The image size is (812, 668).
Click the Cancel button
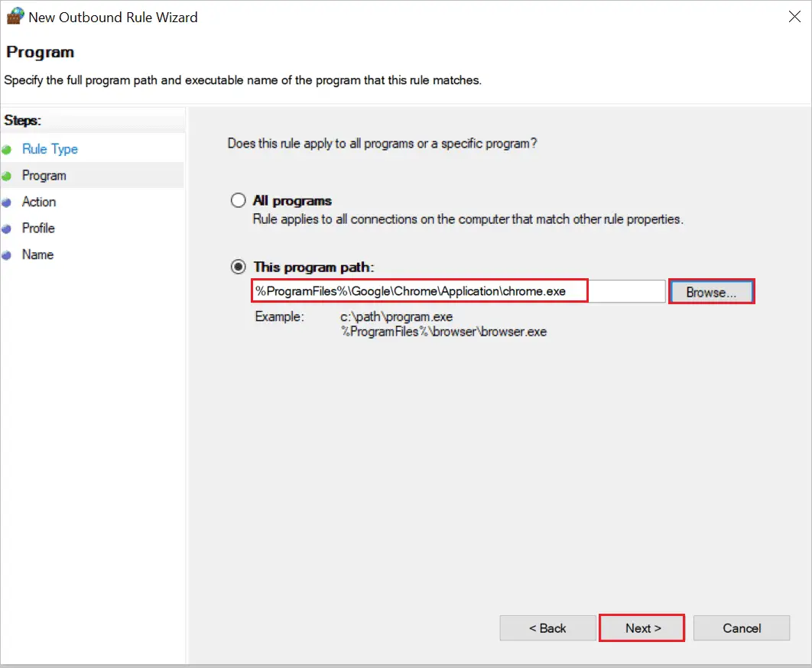pos(741,627)
